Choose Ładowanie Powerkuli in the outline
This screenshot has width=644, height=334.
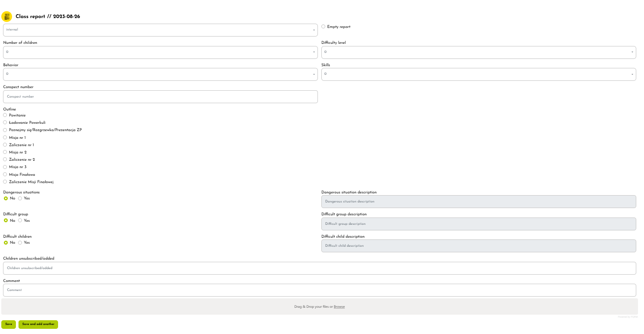(5, 123)
